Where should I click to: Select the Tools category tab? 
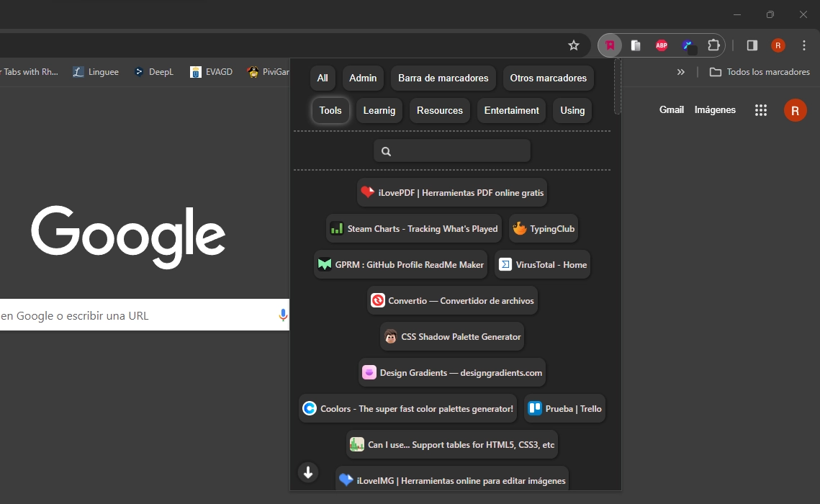[x=330, y=110]
